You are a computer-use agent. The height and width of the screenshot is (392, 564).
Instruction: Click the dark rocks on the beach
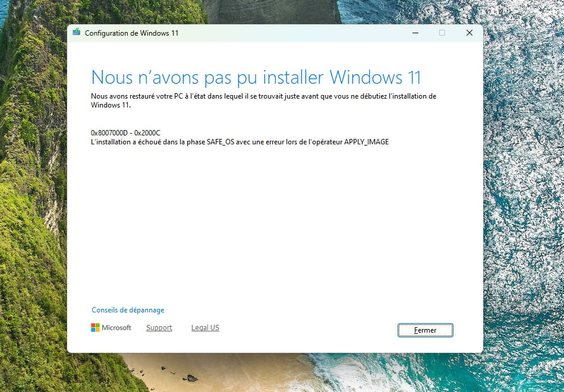coord(191,378)
